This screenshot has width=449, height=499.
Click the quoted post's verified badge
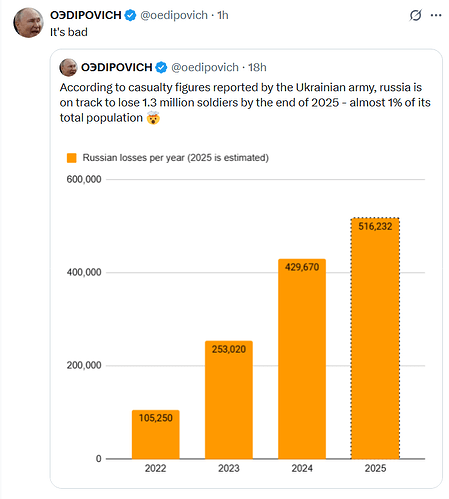pos(161,67)
